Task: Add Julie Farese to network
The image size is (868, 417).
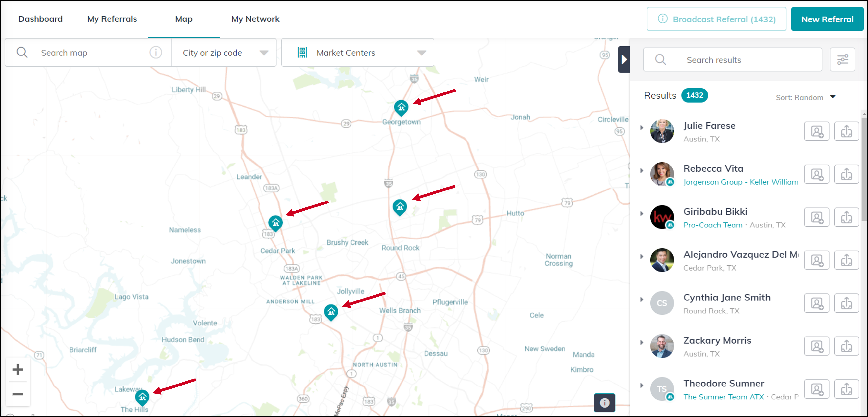Action: (816, 131)
